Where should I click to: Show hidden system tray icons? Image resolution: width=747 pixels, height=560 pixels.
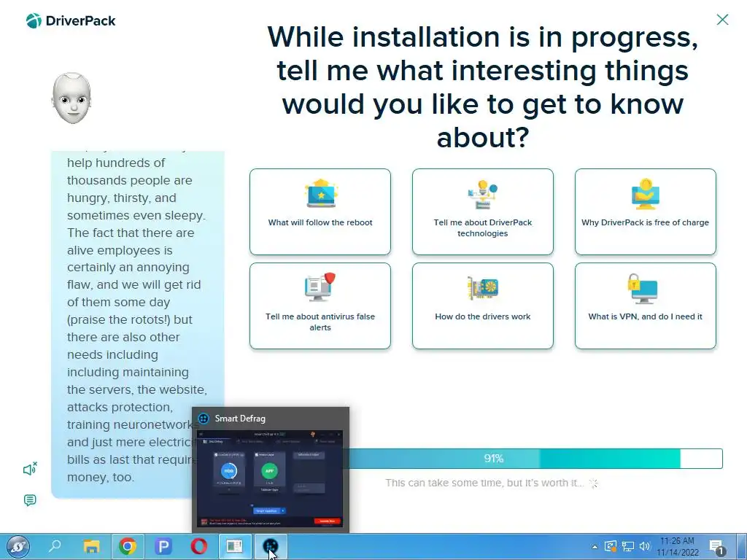[x=595, y=547]
